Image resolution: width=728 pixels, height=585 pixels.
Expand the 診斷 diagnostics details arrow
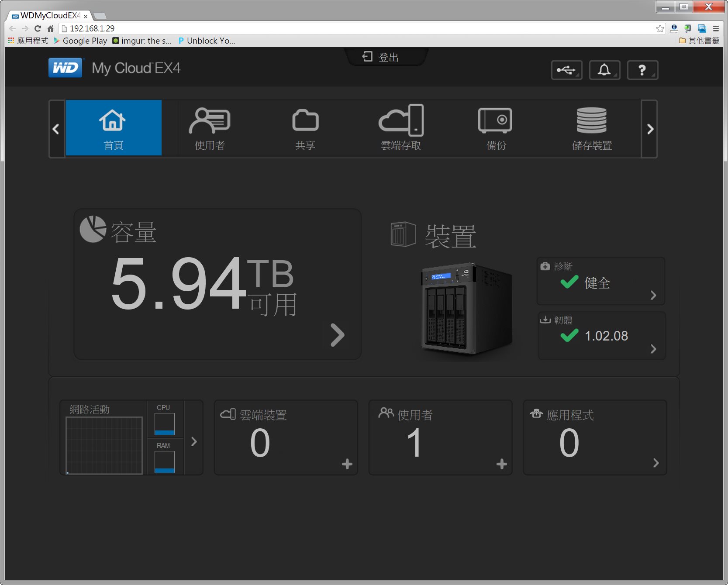653,295
